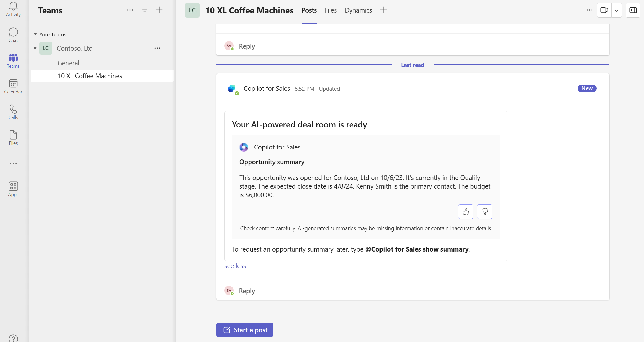Click the Activity icon in sidebar
Viewport: 644px width, 342px height.
(x=13, y=10)
